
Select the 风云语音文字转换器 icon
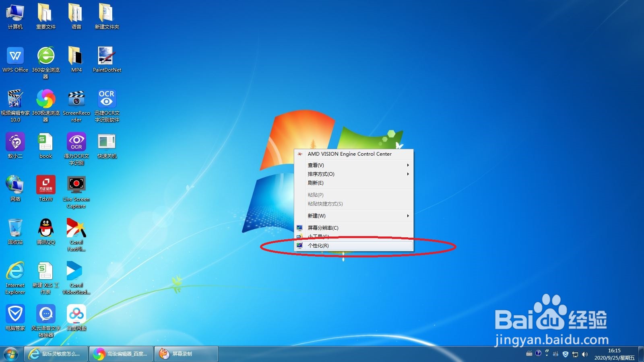pyautogui.click(x=46, y=321)
